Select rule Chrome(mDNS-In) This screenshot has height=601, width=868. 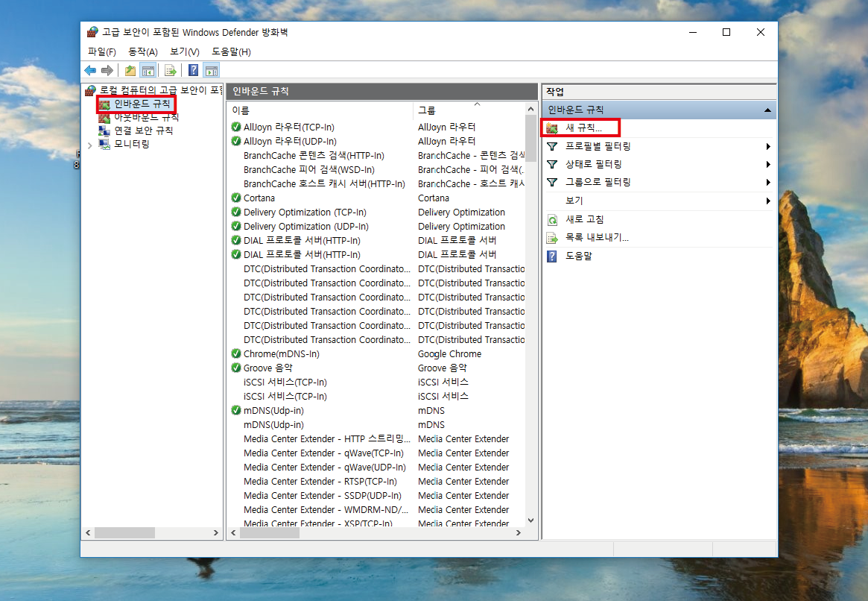(281, 354)
